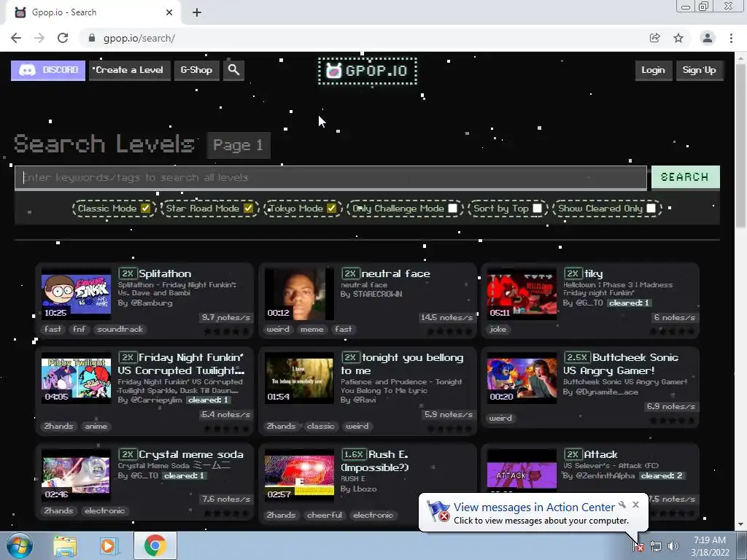
Task: Select 'electronic' tag on Crystal meme soda
Action: click(x=105, y=511)
